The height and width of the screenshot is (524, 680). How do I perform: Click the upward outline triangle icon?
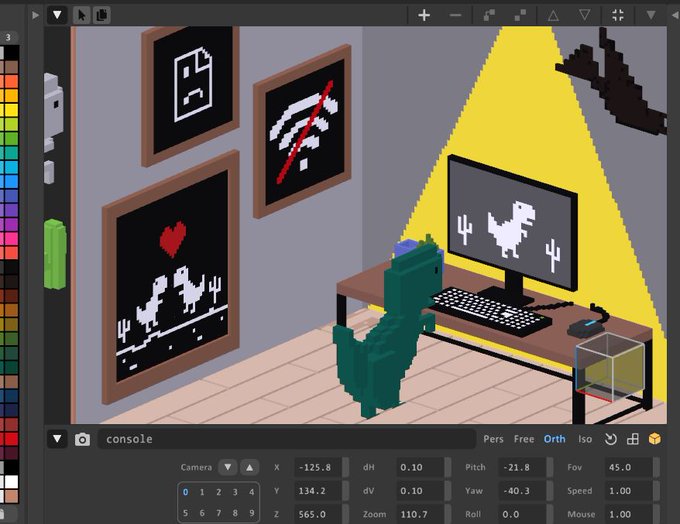(553, 16)
